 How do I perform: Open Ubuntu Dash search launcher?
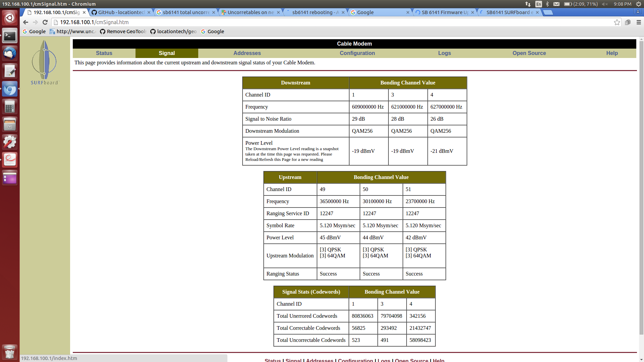[10, 18]
